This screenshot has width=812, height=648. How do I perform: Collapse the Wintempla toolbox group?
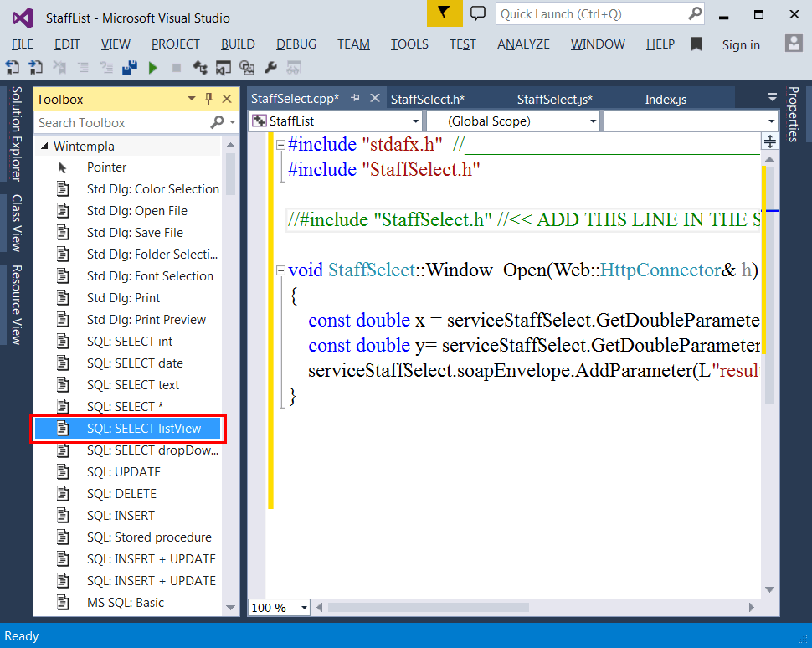tap(44, 146)
